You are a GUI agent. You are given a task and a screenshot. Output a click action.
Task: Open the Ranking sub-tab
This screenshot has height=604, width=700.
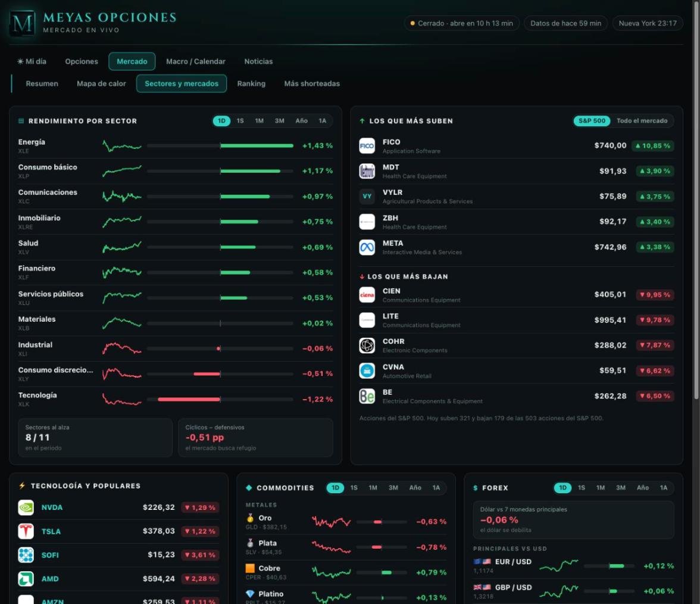tap(251, 83)
